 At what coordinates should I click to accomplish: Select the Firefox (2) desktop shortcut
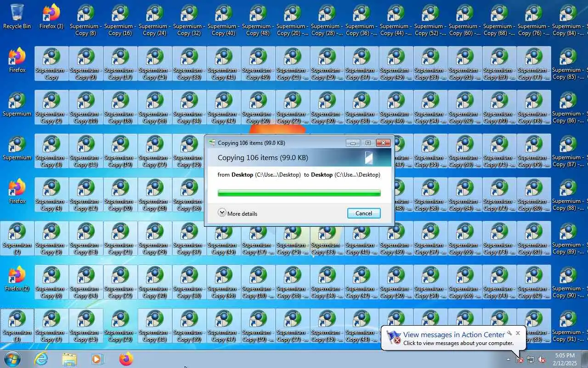17,279
